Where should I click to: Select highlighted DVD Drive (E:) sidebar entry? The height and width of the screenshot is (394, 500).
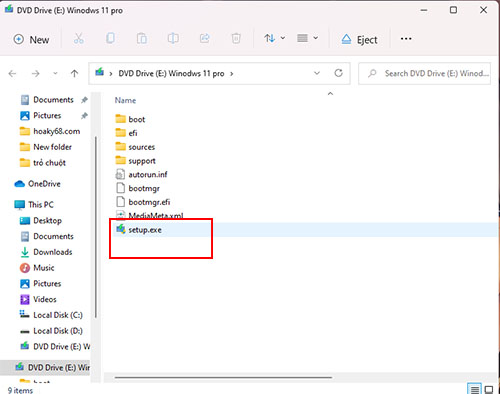point(45,367)
